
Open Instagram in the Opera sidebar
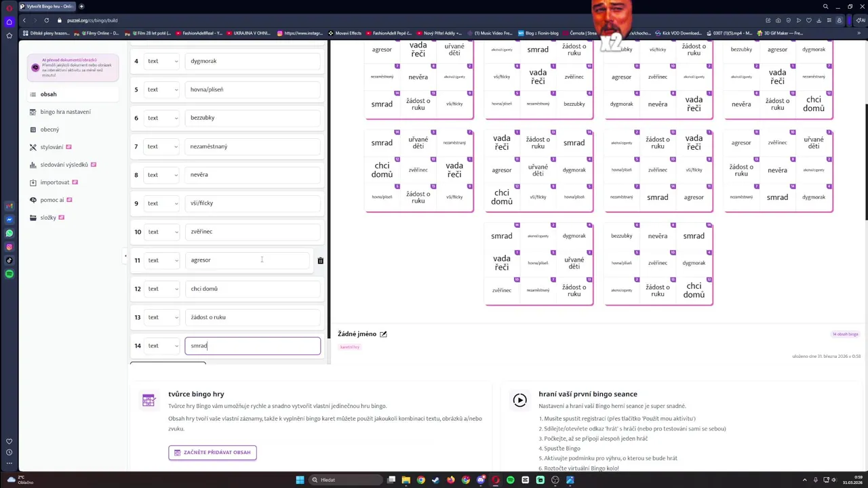tap(9, 247)
